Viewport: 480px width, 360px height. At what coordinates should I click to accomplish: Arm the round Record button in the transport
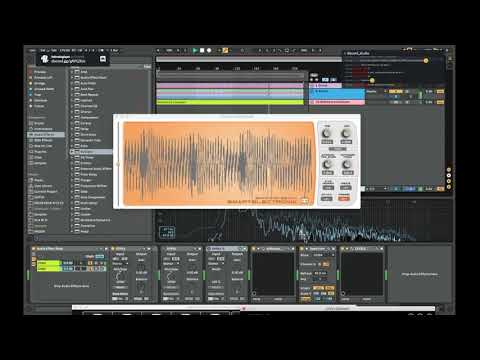(209, 50)
